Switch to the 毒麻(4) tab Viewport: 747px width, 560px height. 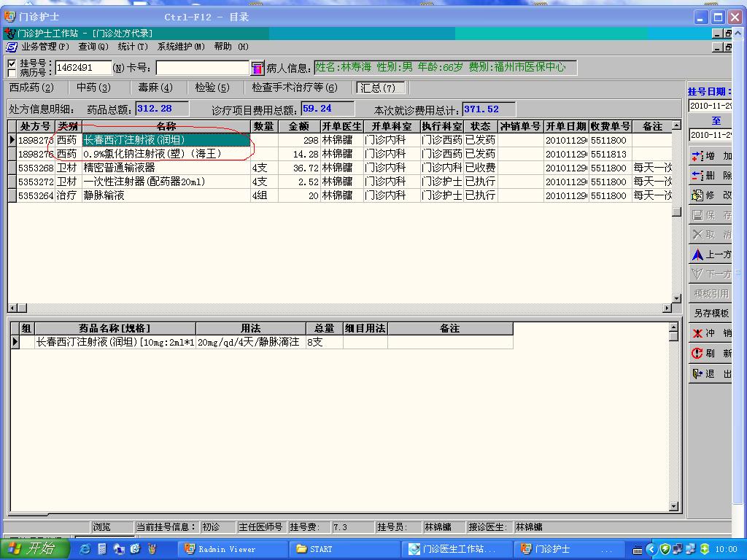(x=155, y=87)
